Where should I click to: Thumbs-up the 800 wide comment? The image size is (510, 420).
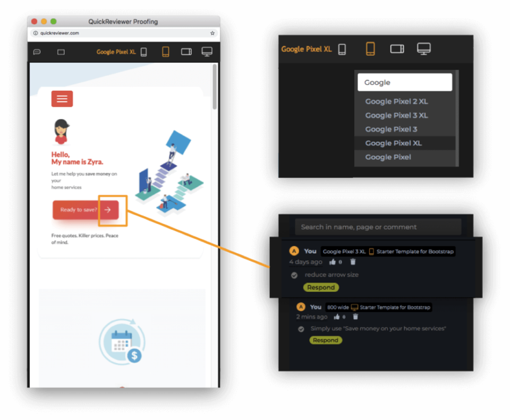[336, 317]
